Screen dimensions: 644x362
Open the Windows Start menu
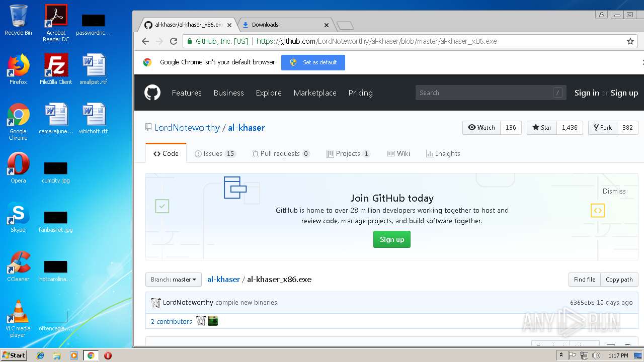pyautogui.click(x=14, y=355)
